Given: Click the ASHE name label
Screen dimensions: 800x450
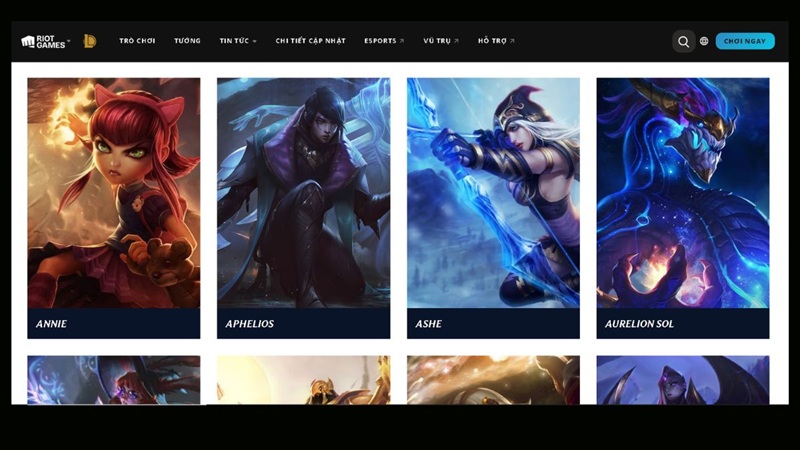Looking at the screenshot, I should click(429, 324).
